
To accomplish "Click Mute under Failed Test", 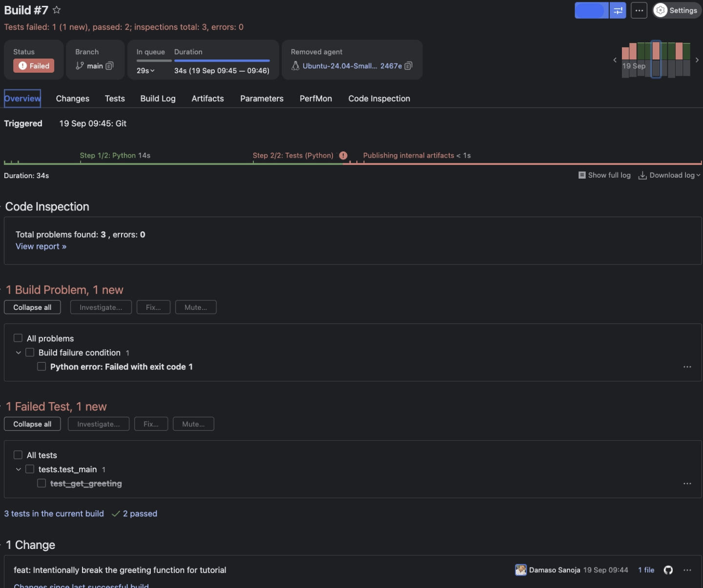I will (193, 424).
